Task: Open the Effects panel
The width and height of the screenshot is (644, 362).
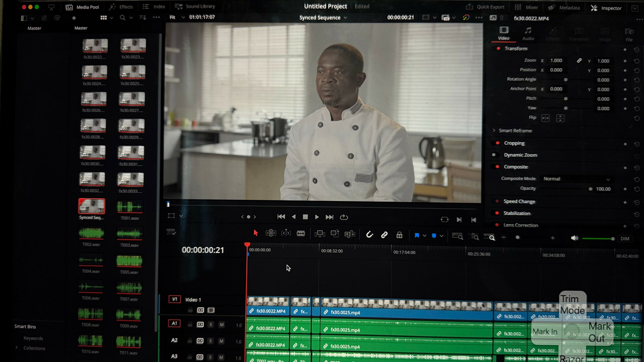Action: 121,7
